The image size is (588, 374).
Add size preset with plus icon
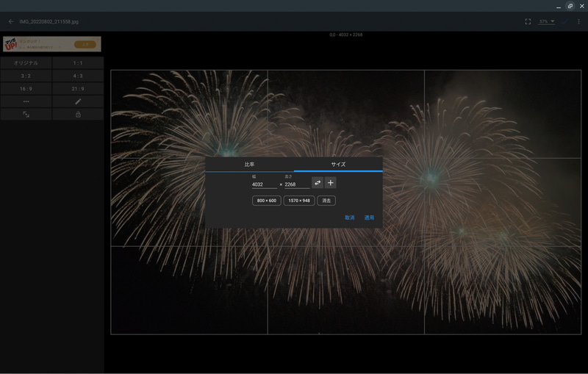[x=330, y=183]
